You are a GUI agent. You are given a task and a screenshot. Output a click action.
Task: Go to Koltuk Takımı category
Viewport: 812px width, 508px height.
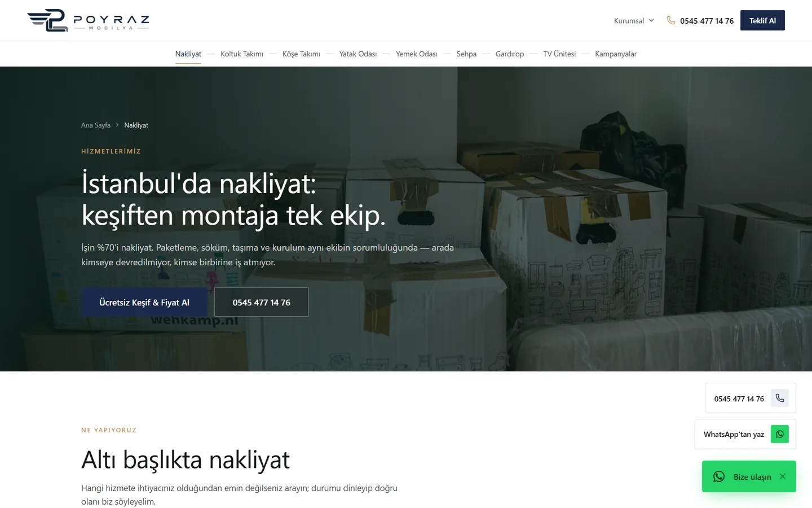pos(242,54)
